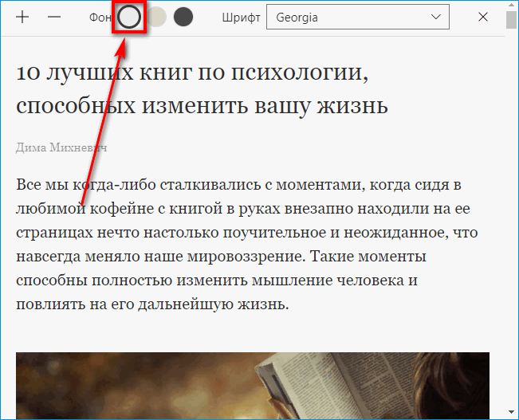Click the scroll up arrow

point(511,4)
